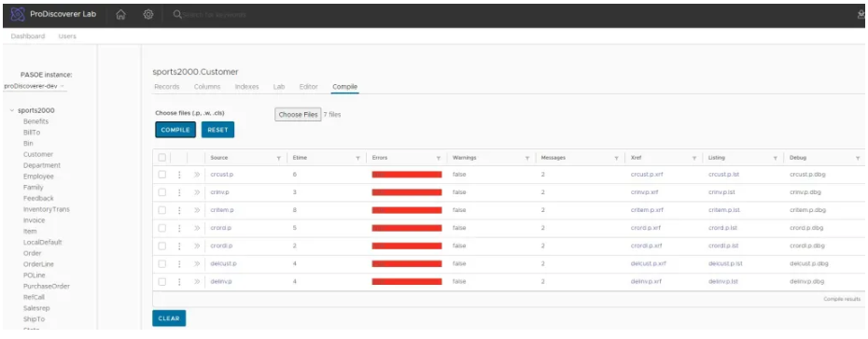Open row menu for crord.p
Viewport: 868px width, 339px height.
coord(179,228)
